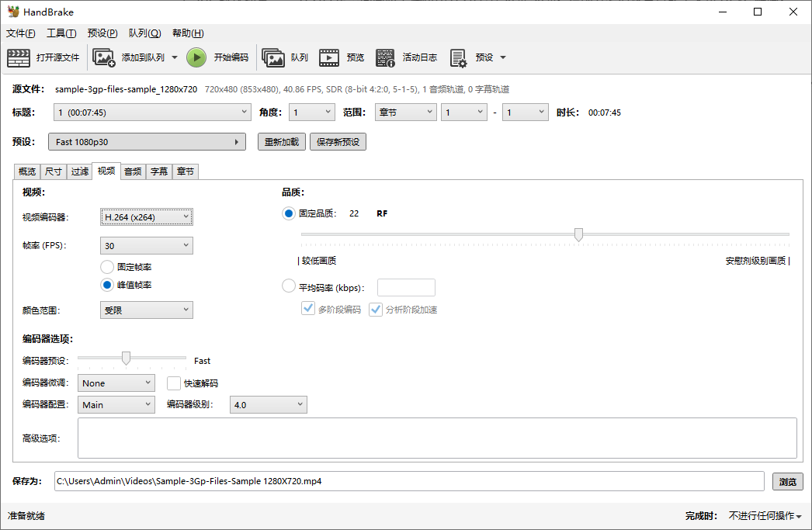Select Constant Framerate (固定帧率) radio button
Image resolution: width=812 pixels, height=530 pixels.
point(107,267)
